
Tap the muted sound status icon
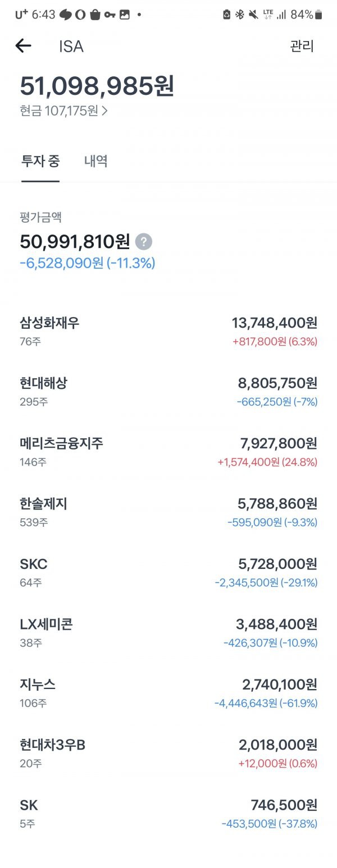254,15
